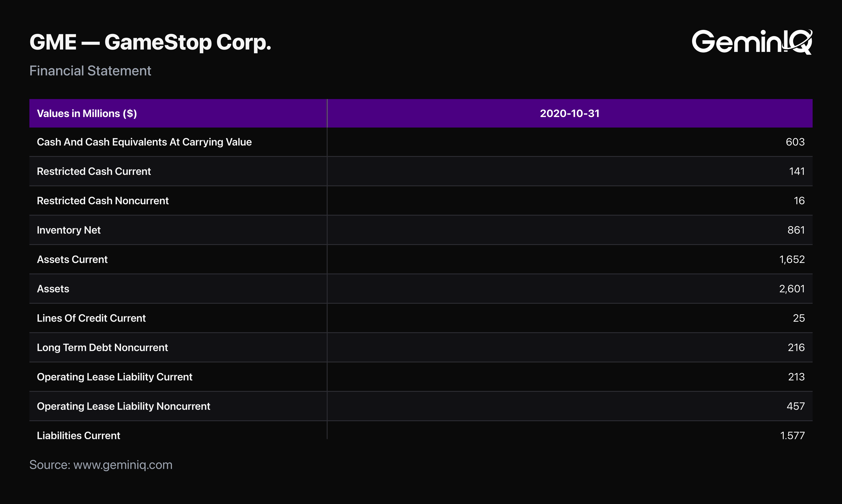Select the 'Restricted Cash Noncurrent' row label
Image resolution: width=842 pixels, height=504 pixels.
tap(103, 201)
